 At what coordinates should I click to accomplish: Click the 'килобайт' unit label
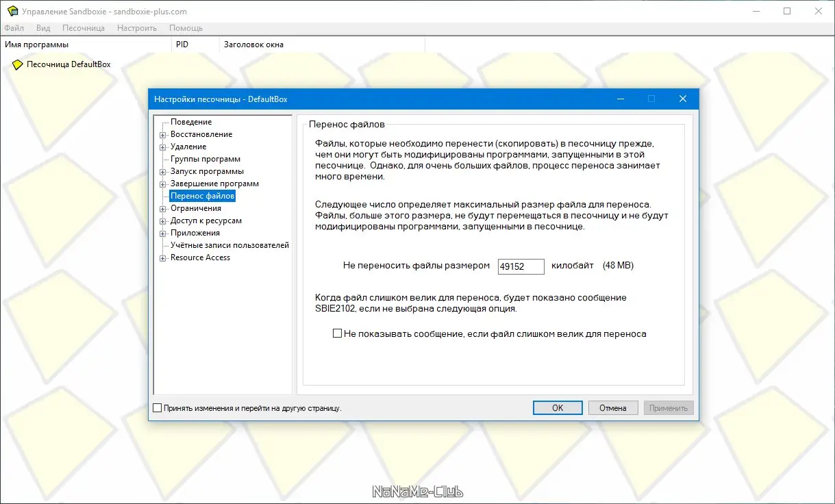573,266
